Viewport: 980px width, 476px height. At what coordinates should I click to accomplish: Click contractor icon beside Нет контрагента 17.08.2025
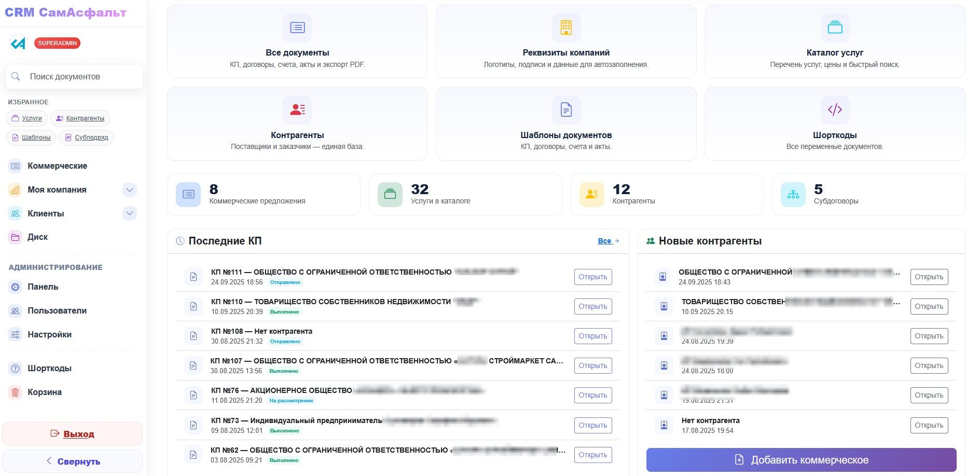click(664, 425)
